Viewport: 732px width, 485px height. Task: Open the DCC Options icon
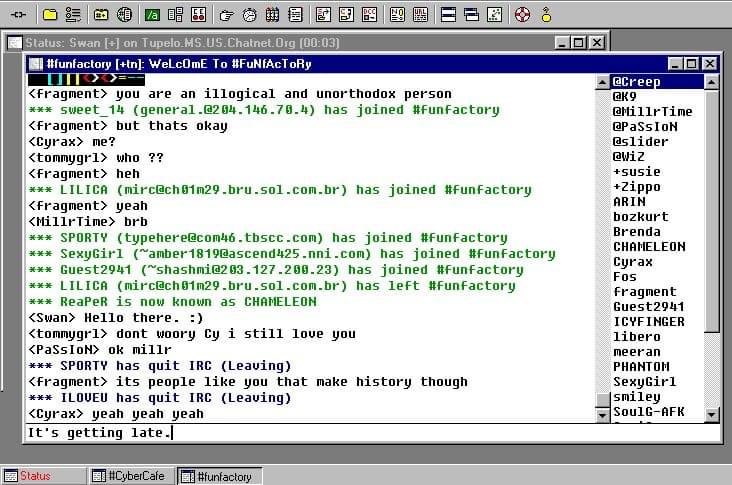click(x=369, y=15)
